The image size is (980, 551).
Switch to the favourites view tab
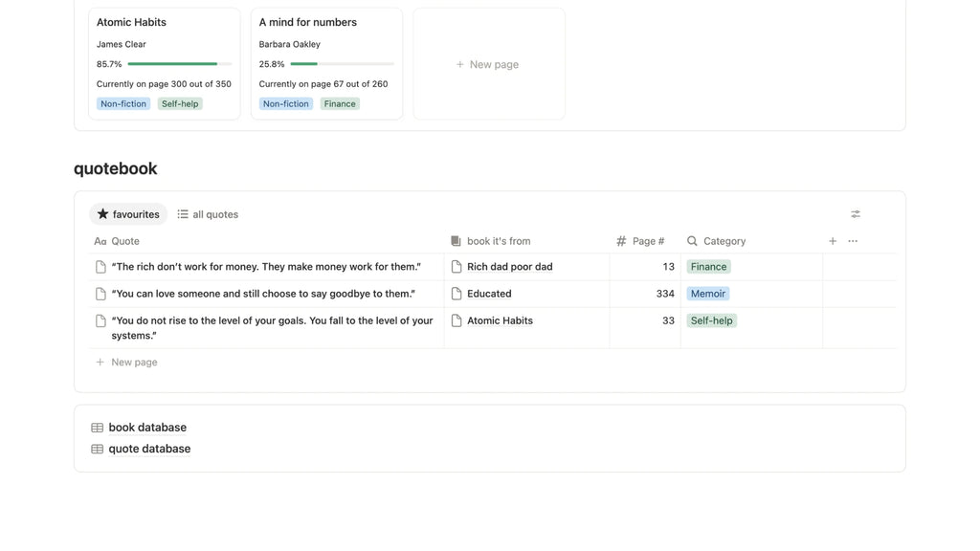coord(128,214)
